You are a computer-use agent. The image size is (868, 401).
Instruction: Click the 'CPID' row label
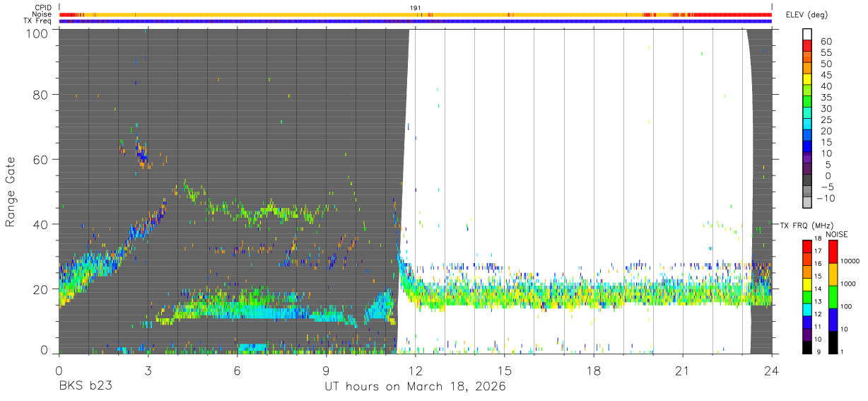43,8
